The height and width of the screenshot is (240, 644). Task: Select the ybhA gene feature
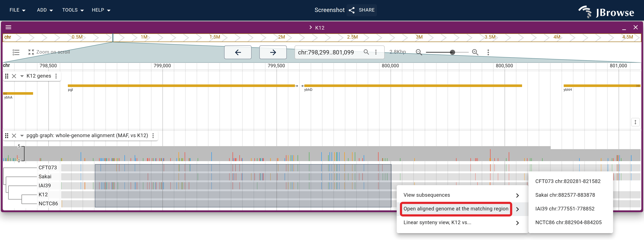[18, 94]
